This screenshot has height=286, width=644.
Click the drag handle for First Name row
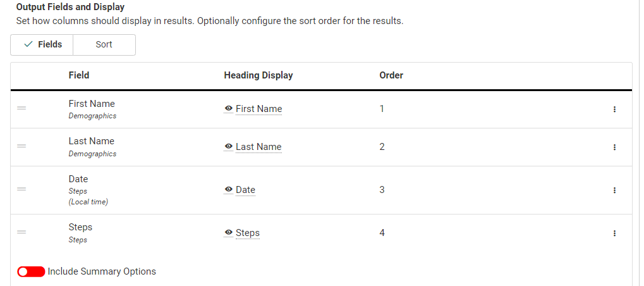coord(21,109)
